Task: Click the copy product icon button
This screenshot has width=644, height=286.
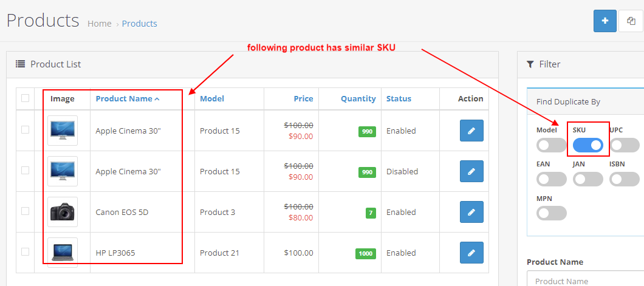Action: coord(631,21)
